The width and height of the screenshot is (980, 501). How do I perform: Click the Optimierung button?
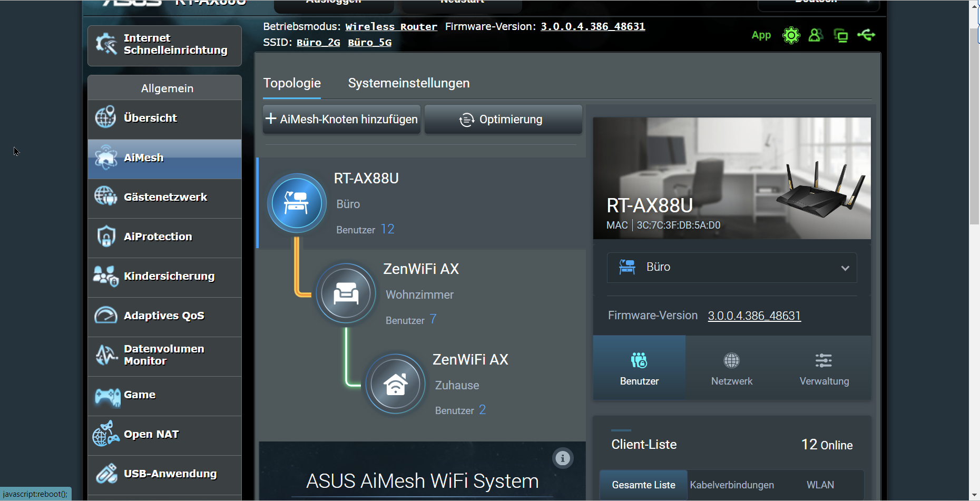(503, 119)
